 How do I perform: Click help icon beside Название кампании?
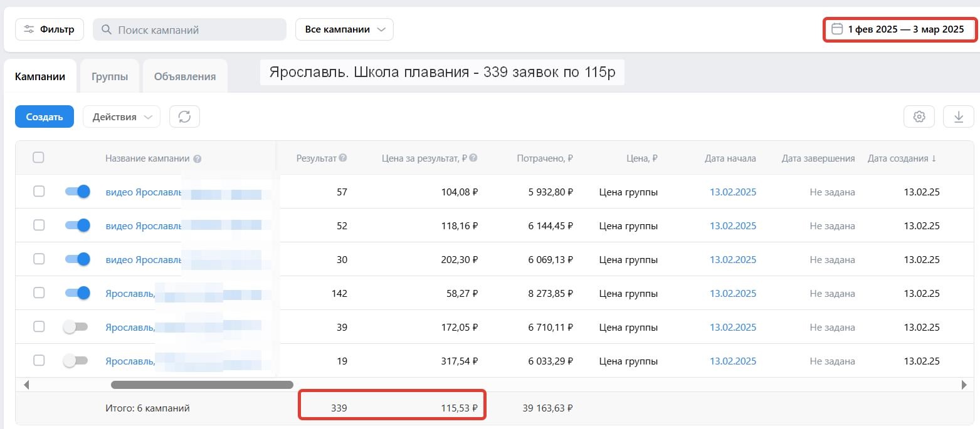point(198,159)
